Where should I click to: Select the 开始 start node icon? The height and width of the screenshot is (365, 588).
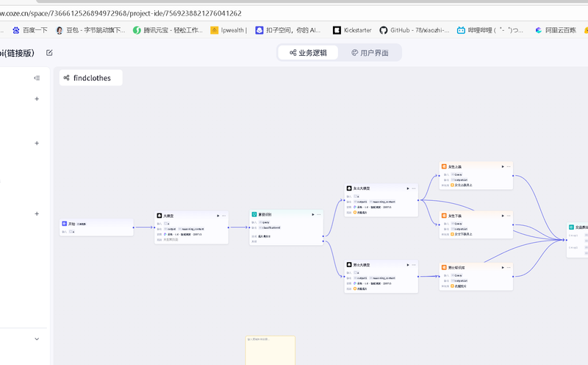(x=64, y=224)
